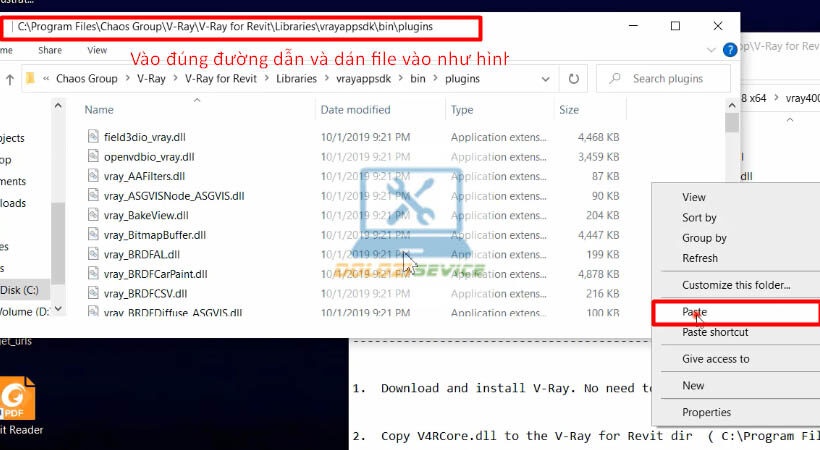This screenshot has height=450, width=820.
Task: Click the field3dio_vray.dll file icon
Action: (x=93, y=137)
